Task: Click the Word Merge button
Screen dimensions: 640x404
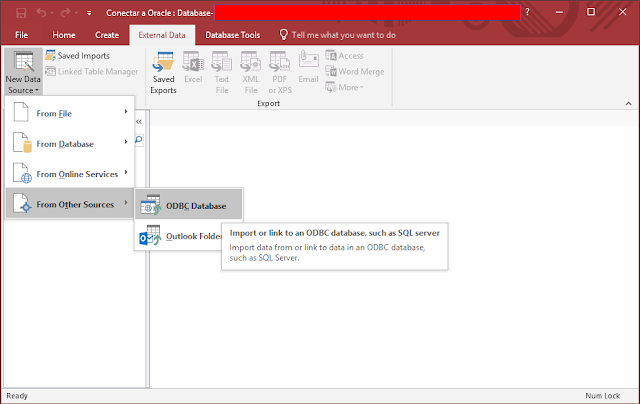Action: pos(355,71)
